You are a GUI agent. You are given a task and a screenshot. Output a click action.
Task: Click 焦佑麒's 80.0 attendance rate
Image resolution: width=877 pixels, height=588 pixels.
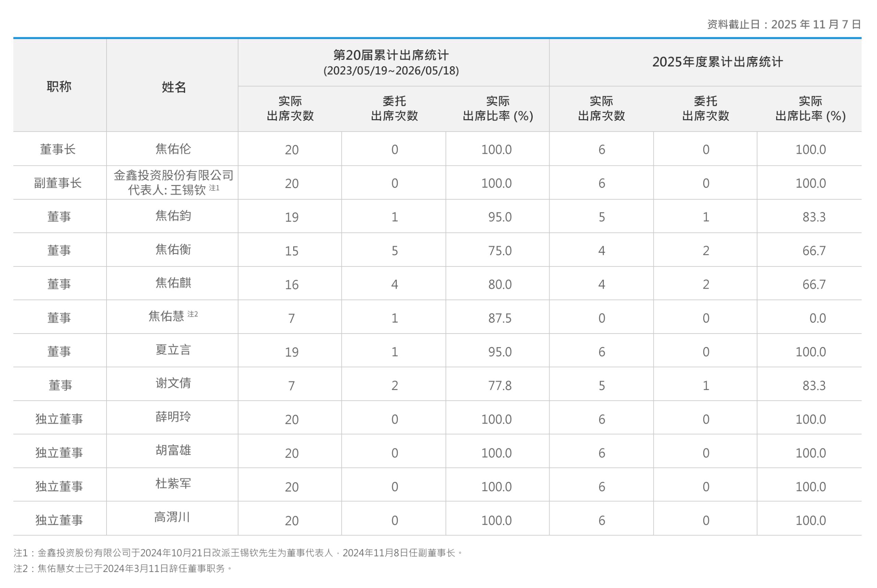(499, 284)
